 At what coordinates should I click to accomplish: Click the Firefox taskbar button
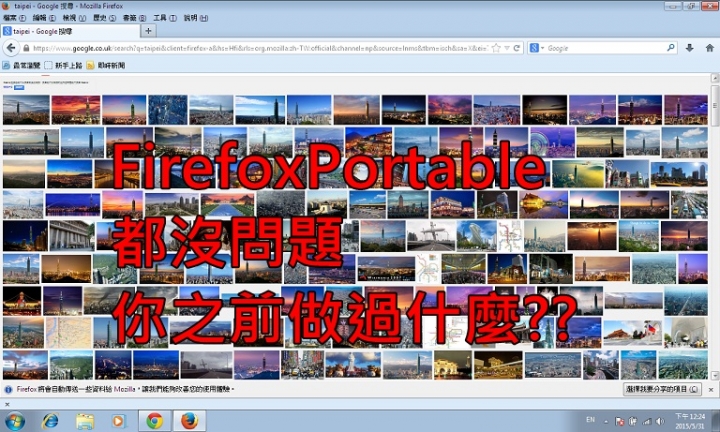pyautogui.click(x=189, y=421)
